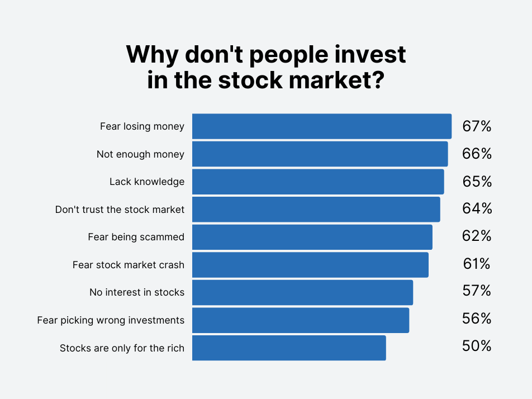Viewport: 532px width, 399px height.
Task: Click the 50% value label
Action: click(477, 346)
